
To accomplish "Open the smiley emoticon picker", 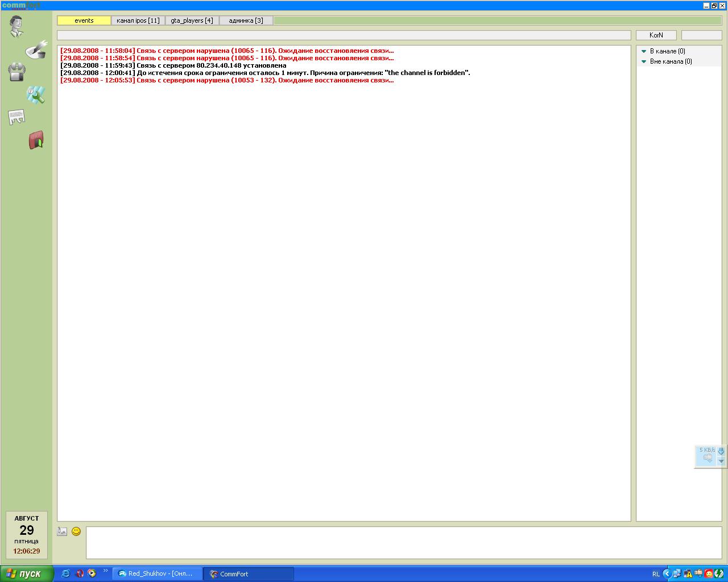I will 76,531.
